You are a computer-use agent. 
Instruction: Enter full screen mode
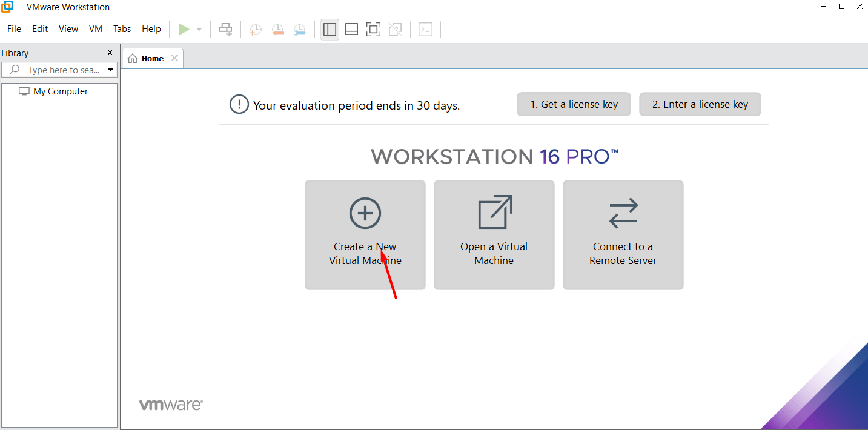373,29
